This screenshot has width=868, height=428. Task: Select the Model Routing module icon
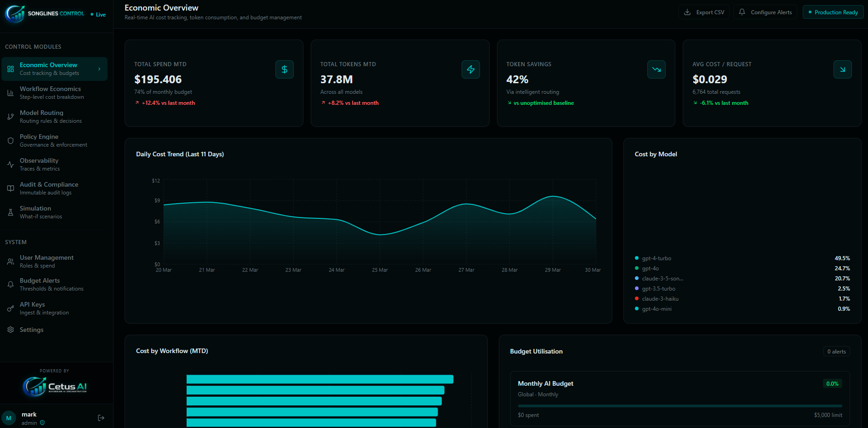[11, 116]
